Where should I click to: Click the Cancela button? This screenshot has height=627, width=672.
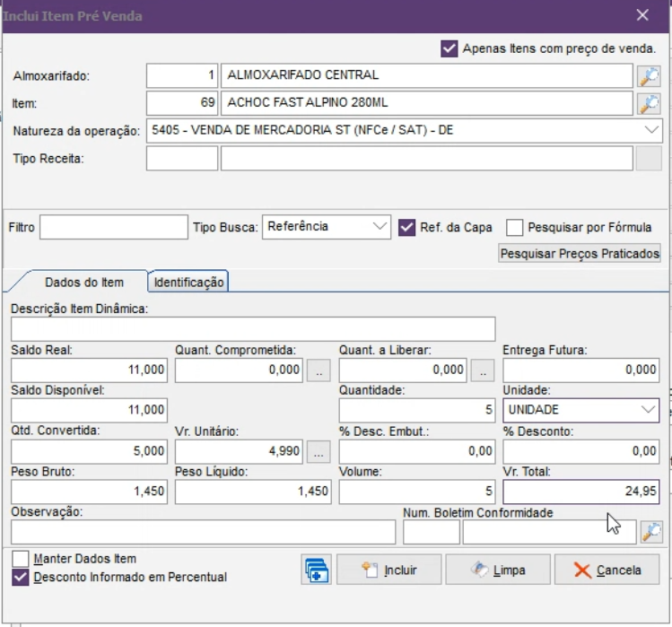607,570
